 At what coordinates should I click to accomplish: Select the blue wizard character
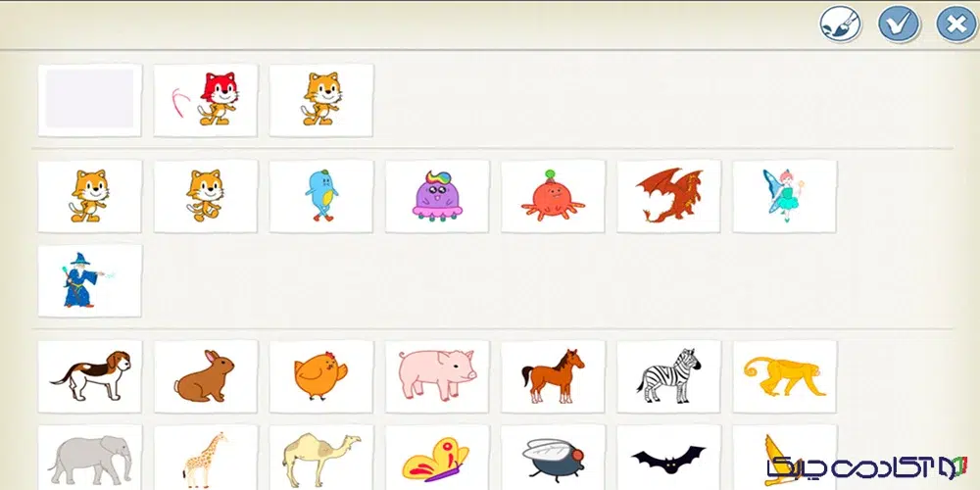coord(90,280)
